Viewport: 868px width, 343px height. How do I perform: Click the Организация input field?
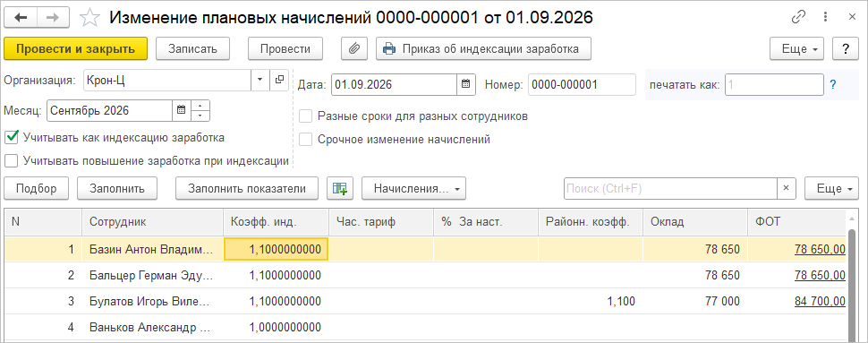coord(167,80)
